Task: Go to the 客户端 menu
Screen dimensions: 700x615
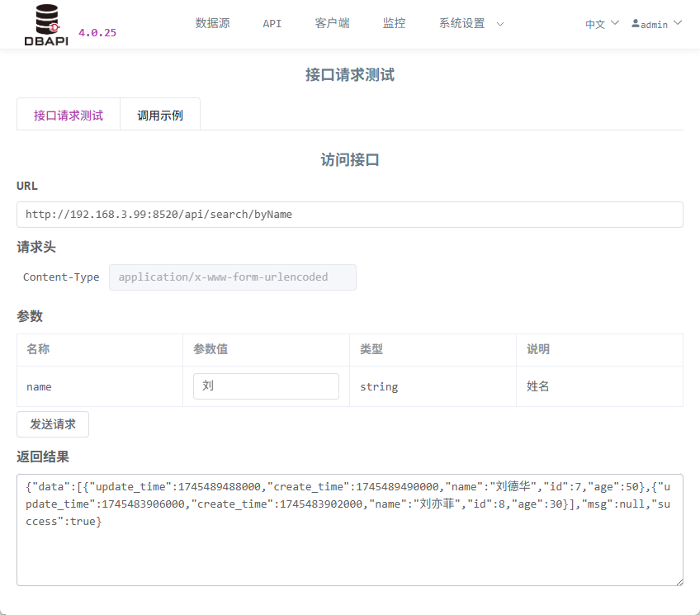Action: (x=332, y=23)
